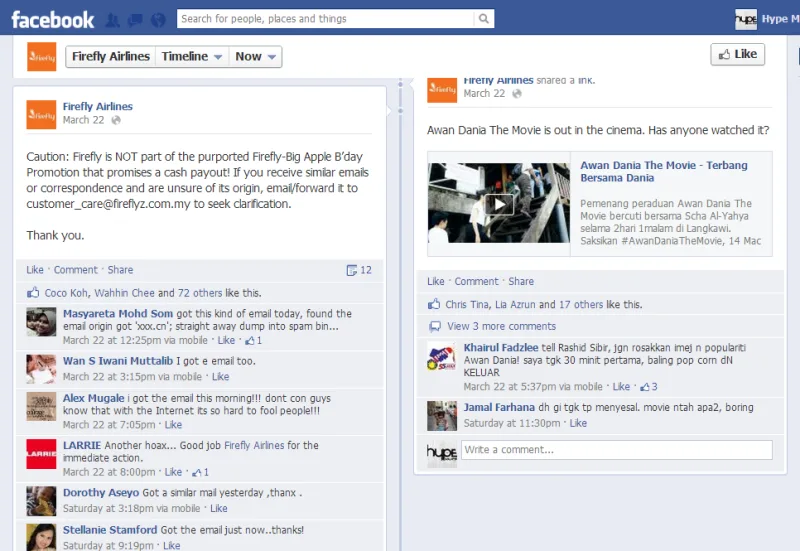Play the Awan Dania video thumbnail
The height and width of the screenshot is (551, 800).
[x=499, y=204]
